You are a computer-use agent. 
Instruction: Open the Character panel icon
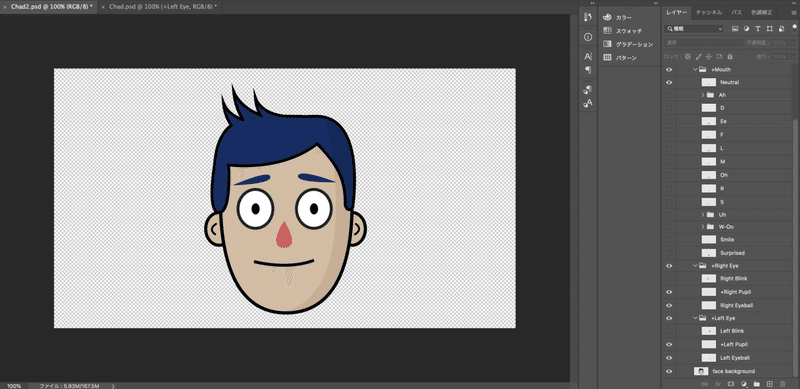click(588, 56)
